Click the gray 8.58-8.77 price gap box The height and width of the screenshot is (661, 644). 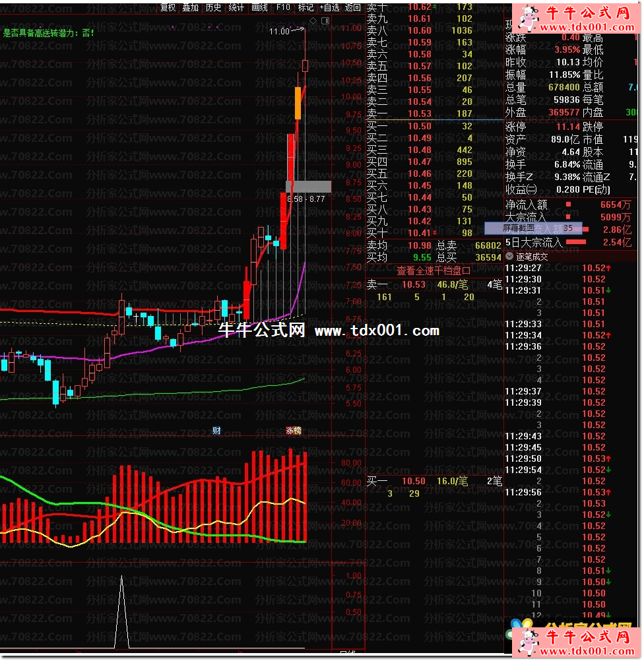click(308, 186)
